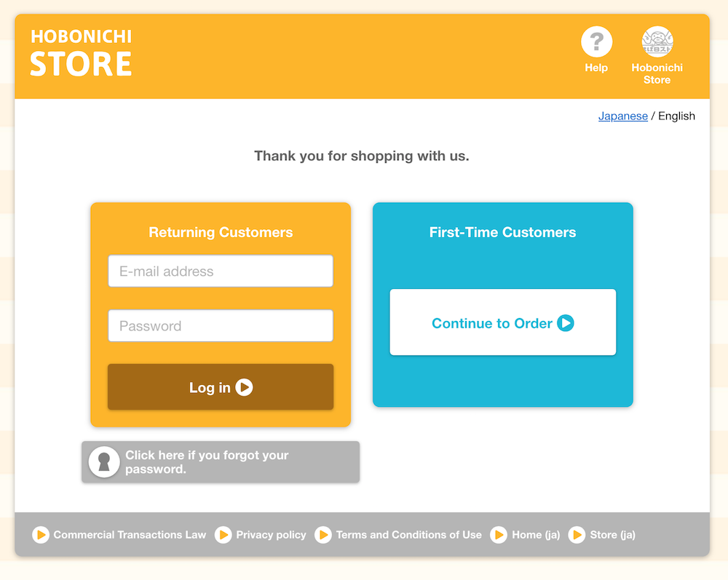Click the Help question mark icon
This screenshot has width=728, height=580.
[596, 41]
